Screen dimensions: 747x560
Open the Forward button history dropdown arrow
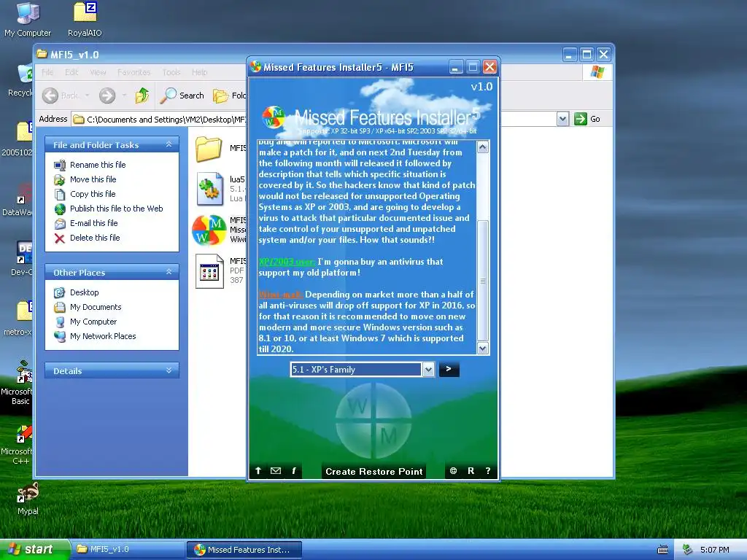pyautogui.click(x=124, y=96)
